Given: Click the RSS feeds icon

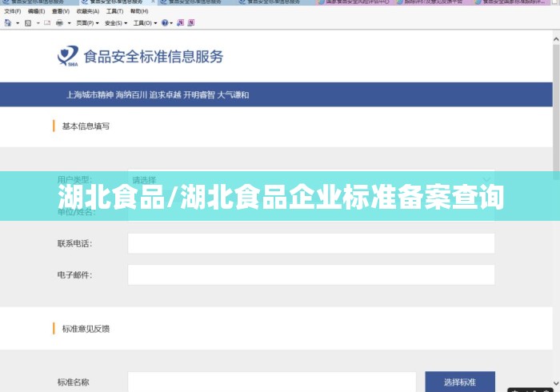Looking at the screenshot, I should point(28,23).
